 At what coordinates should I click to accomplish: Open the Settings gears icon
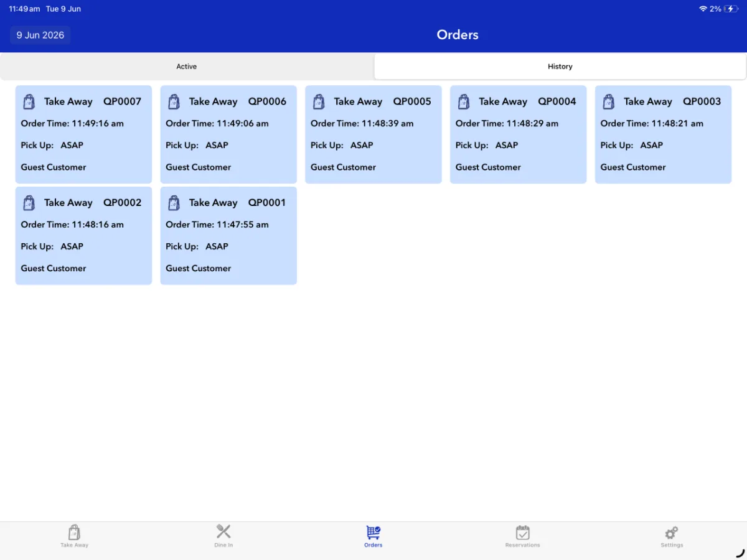[x=672, y=533]
